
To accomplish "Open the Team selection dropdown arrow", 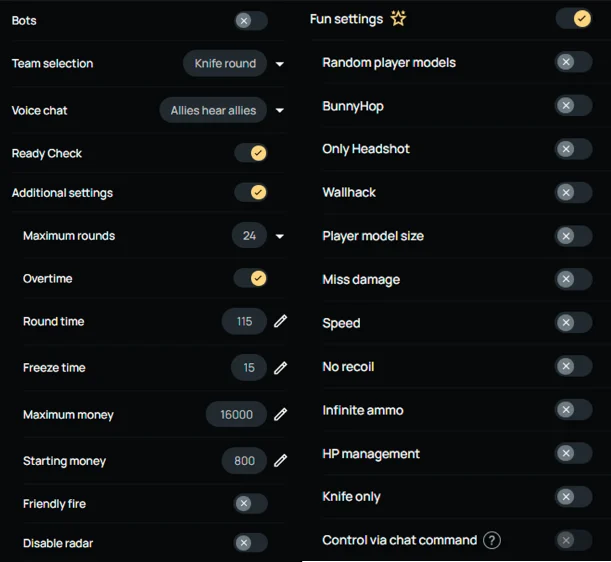I will pyautogui.click(x=280, y=64).
